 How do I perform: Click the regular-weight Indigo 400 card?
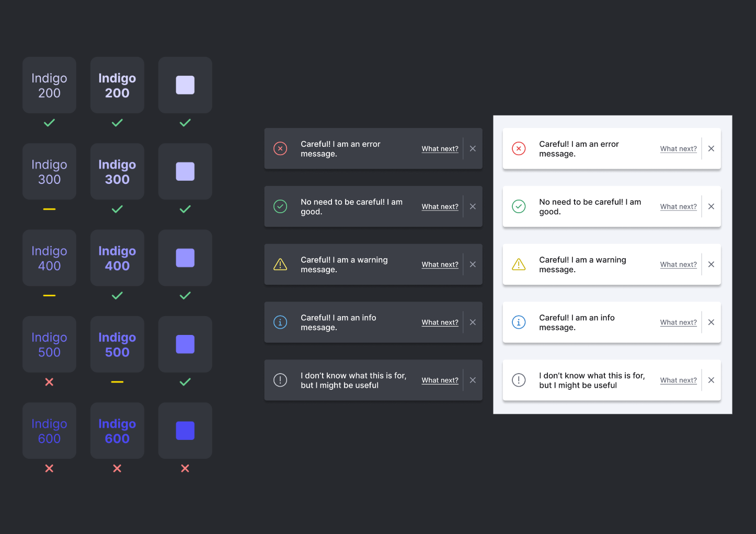pyautogui.click(x=49, y=258)
